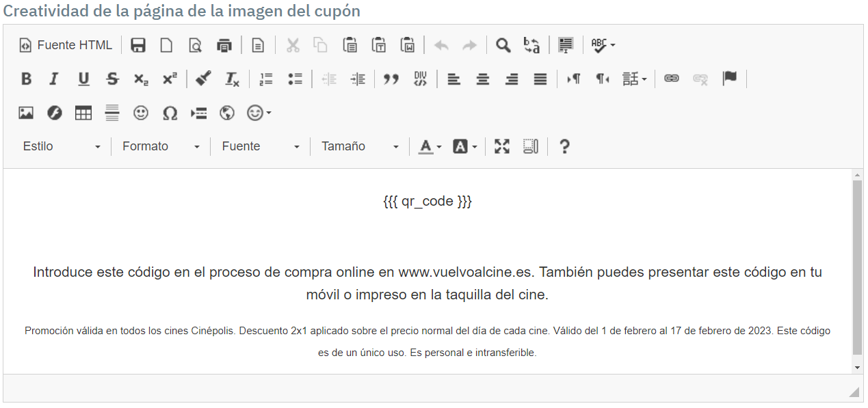The height and width of the screenshot is (408, 868).
Task: Insert a numbered list
Action: [x=266, y=79]
